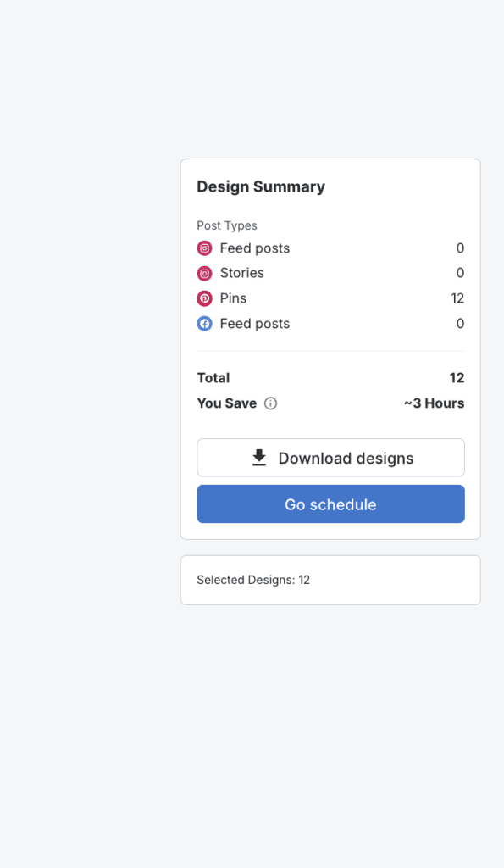Click the zero count beside Stories
Viewport: 504px width, 868px height.
[460, 273]
